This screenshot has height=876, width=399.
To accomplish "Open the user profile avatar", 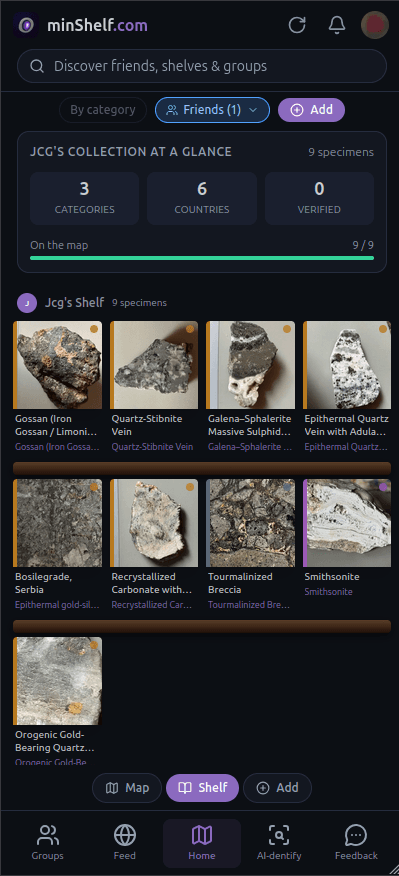I will pyautogui.click(x=374, y=25).
